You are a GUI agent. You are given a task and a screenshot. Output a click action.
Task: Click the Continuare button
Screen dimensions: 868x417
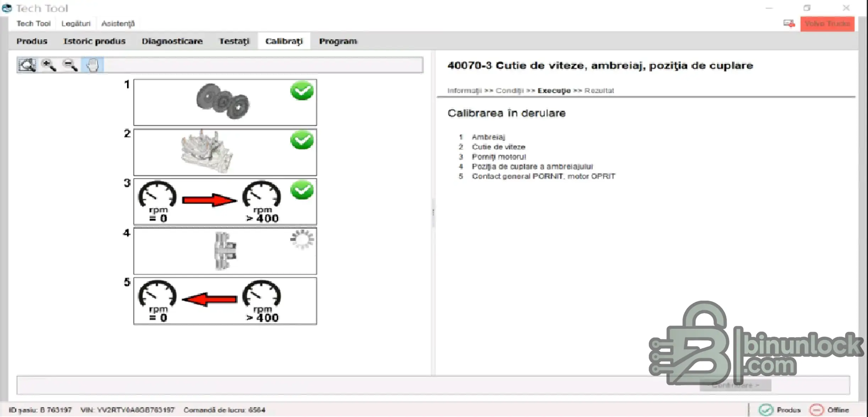pos(735,385)
